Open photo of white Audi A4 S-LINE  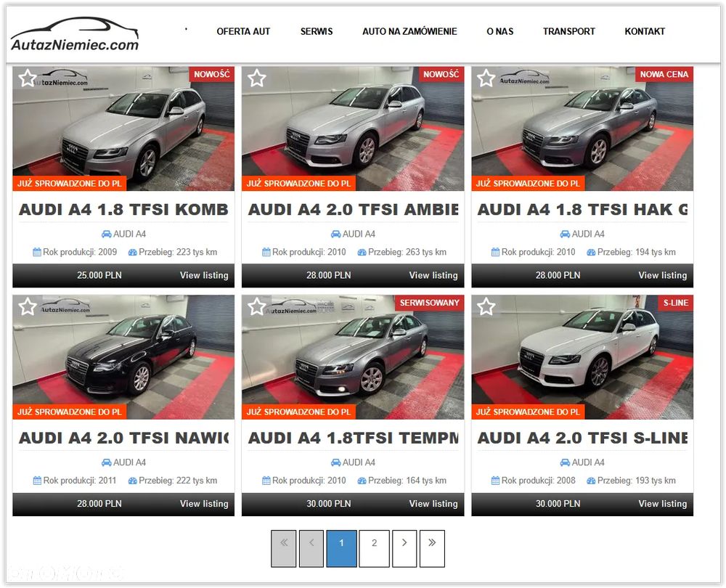click(x=582, y=357)
